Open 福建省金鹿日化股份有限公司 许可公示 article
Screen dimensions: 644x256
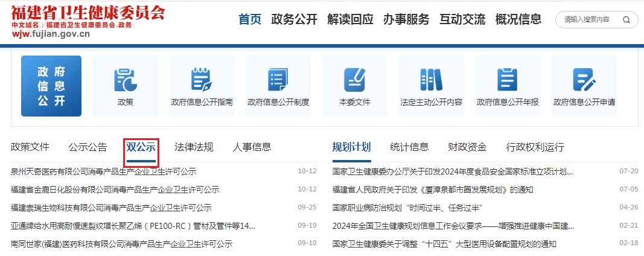click(x=115, y=190)
